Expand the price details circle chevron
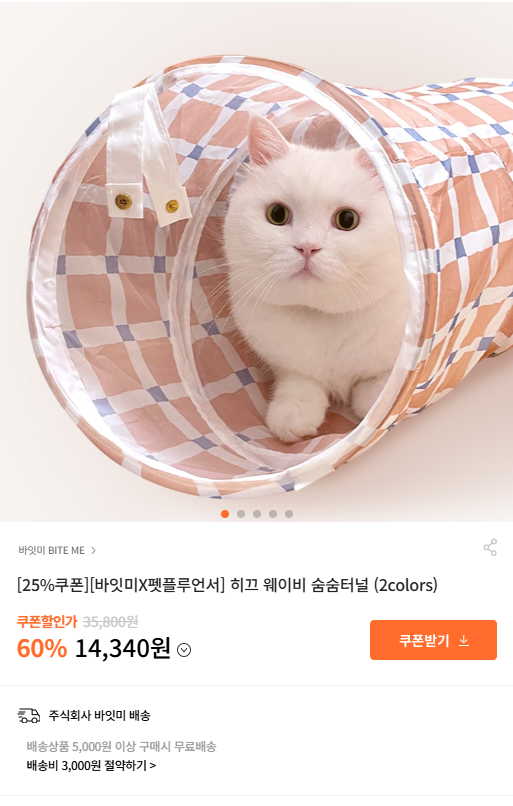The image size is (513, 806). point(184,650)
